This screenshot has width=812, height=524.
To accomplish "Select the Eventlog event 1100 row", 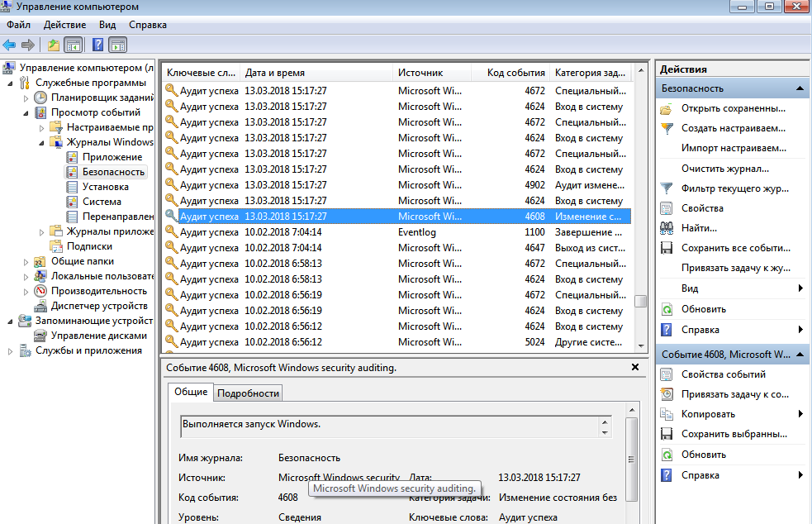I will (x=397, y=232).
